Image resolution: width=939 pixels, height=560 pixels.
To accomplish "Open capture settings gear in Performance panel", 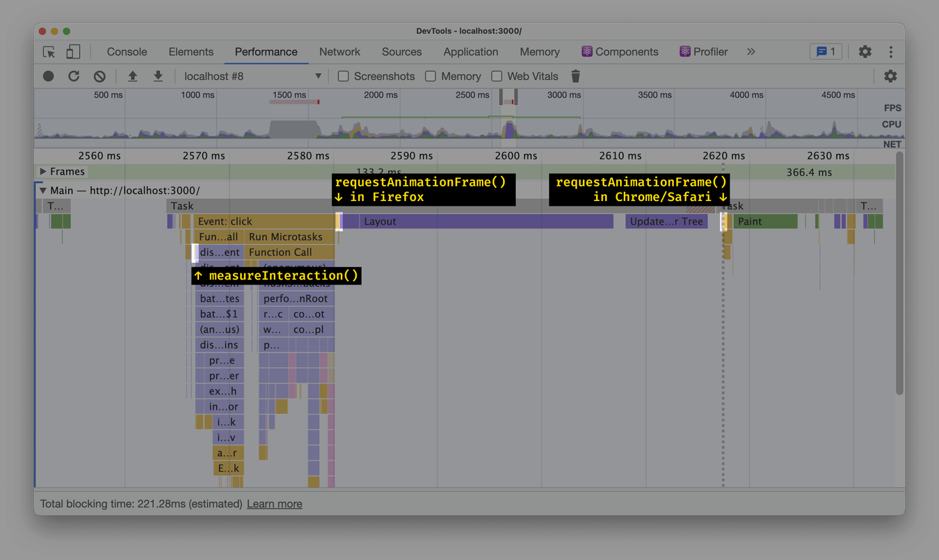I will (891, 76).
